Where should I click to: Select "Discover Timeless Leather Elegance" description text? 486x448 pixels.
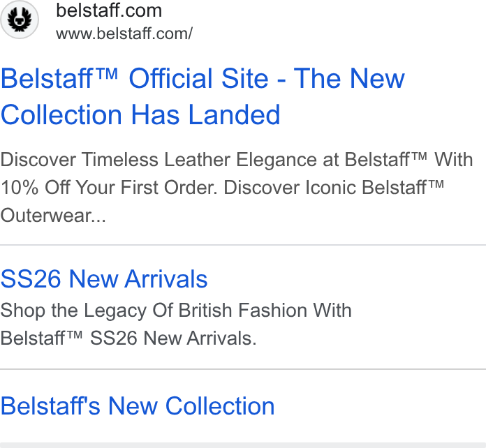(x=159, y=160)
